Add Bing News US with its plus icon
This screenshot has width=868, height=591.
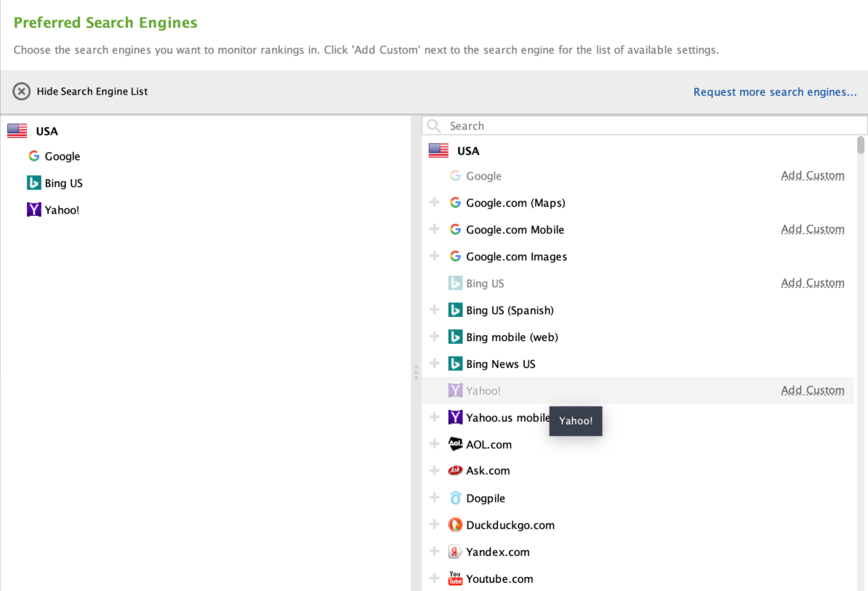tap(435, 363)
